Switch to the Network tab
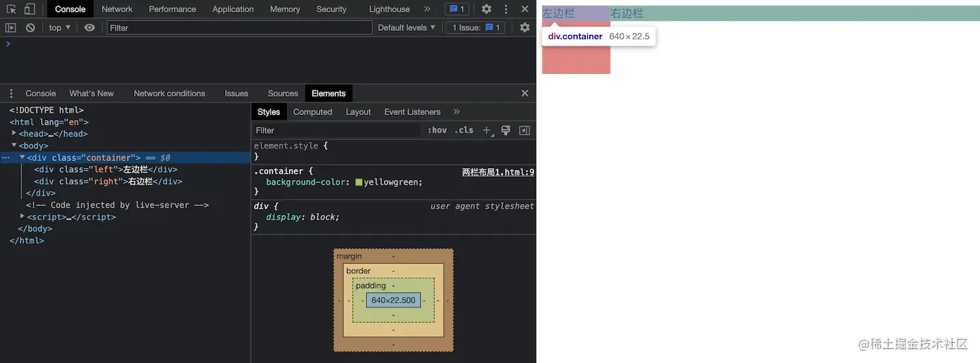Viewport: 980px width, 363px height. pyautogui.click(x=117, y=9)
